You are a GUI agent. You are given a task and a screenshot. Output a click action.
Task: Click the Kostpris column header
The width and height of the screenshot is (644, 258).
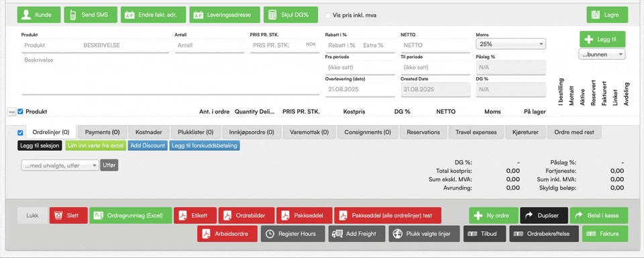(x=354, y=111)
